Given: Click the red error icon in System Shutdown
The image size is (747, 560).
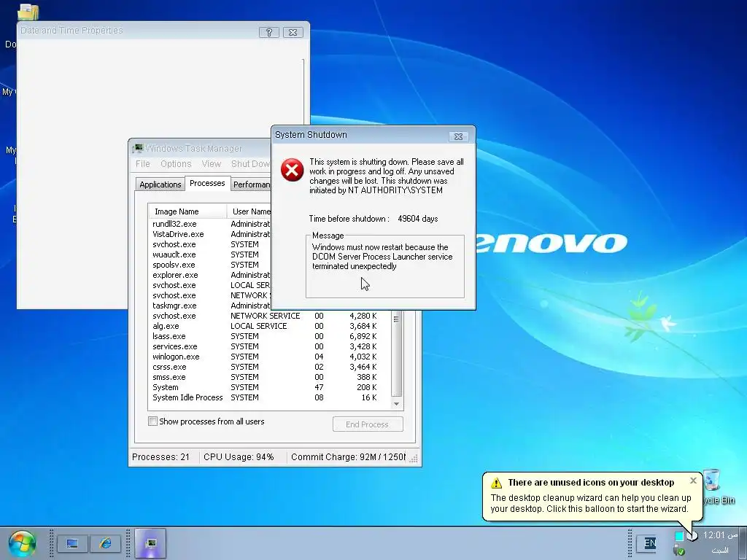Looking at the screenshot, I should 292,170.
